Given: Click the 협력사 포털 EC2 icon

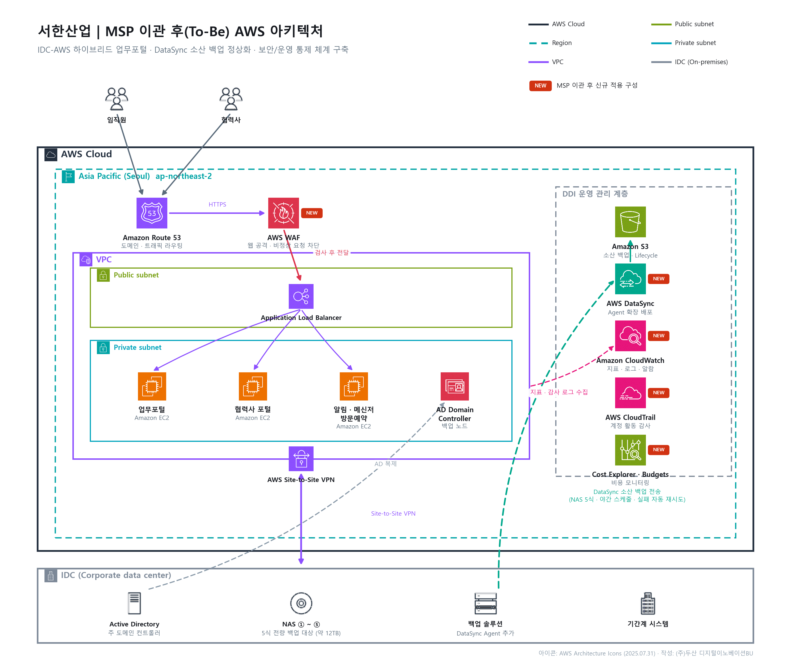Looking at the screenshot, I should tap(253, 386).
